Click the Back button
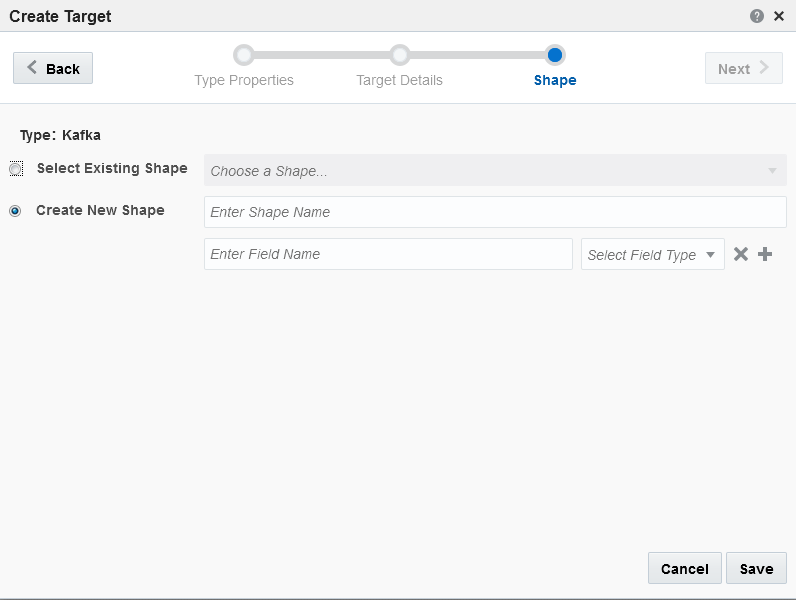The image size is (796, 600). coord(53,68)
